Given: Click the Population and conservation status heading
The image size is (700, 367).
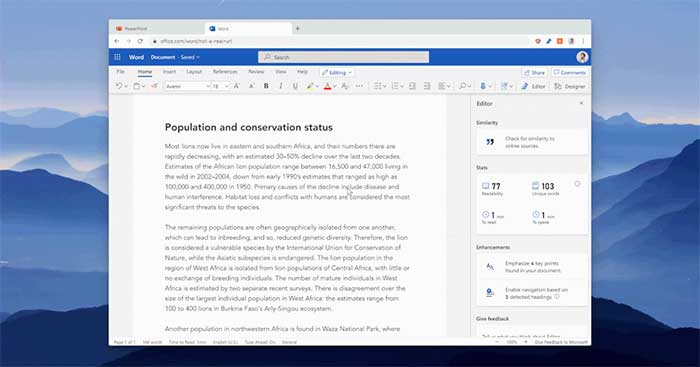Looking at the screenshot, I should point(249,127).
